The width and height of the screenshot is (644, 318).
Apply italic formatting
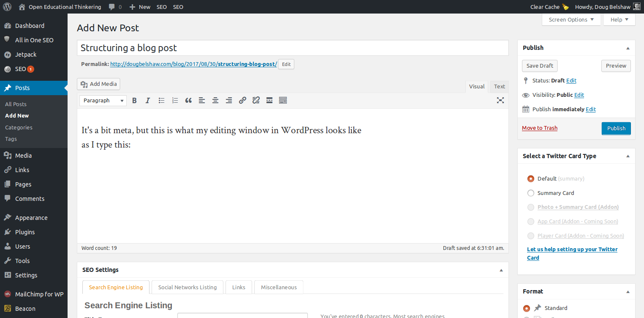click(x=148, y=100)
